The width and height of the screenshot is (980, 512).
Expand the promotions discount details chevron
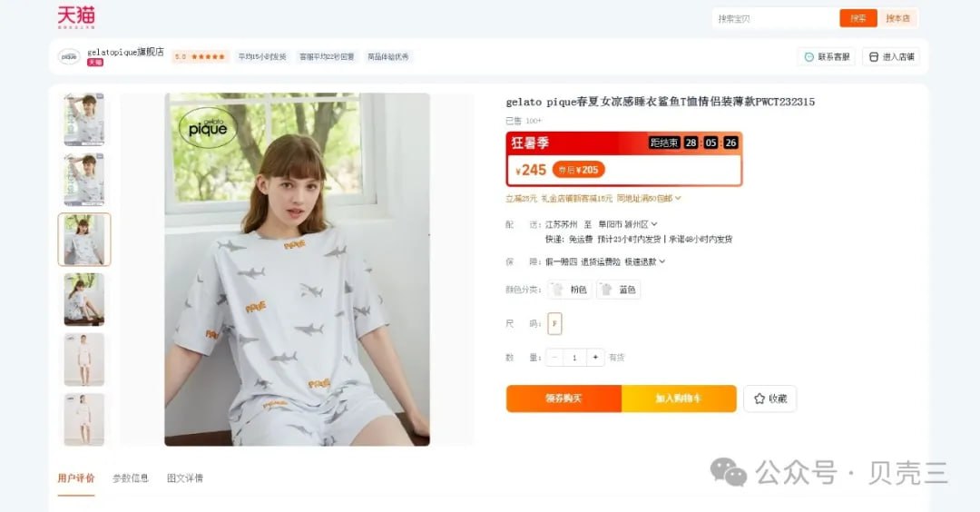pyautogui.click(x=678, y=198)
